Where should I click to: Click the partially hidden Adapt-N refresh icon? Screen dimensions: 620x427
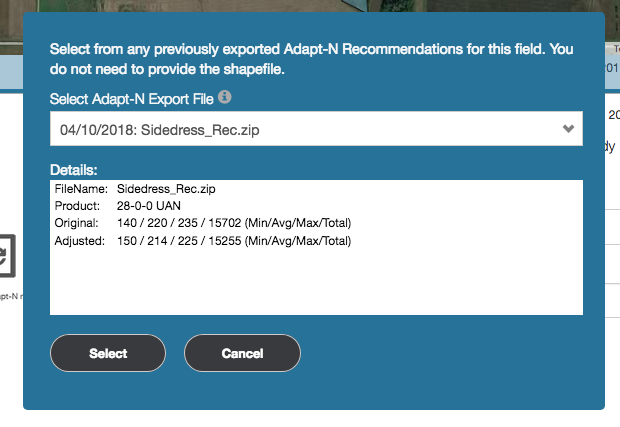pyautogui.click(x=8, y=253)
